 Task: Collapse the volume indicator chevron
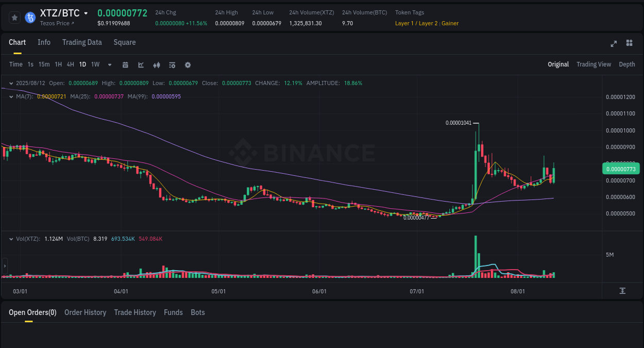tap(11, 238)
